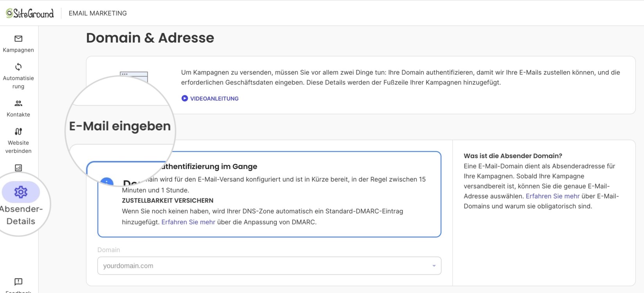Open Erfahren Sie mehr about DMARC
The width and height of the screenshot is (644, 293).
click(188, 222)
